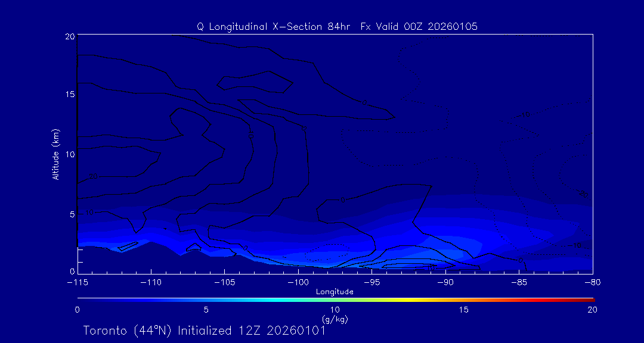Click altitude axis tick label 10
This screenshot has height=343, width=644.
(x=69, y=154)
